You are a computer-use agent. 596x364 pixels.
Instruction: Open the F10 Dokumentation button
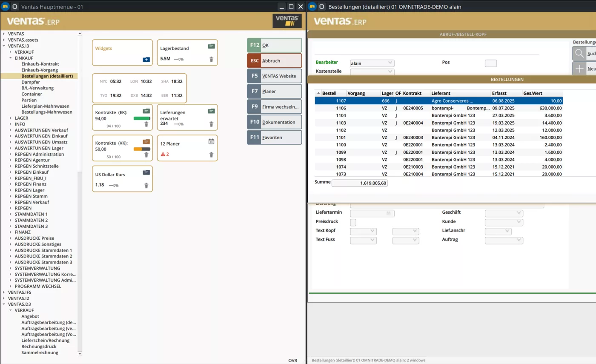point(275,122)
